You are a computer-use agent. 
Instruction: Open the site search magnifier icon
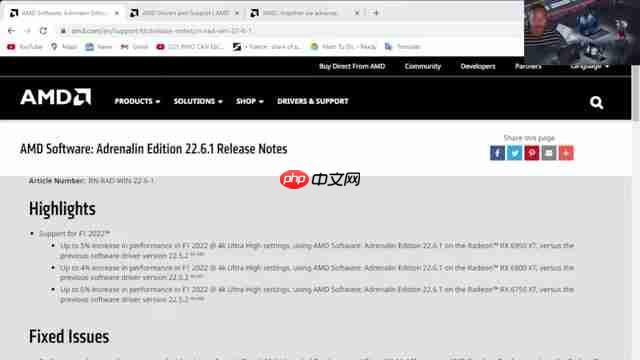point(596,102)
